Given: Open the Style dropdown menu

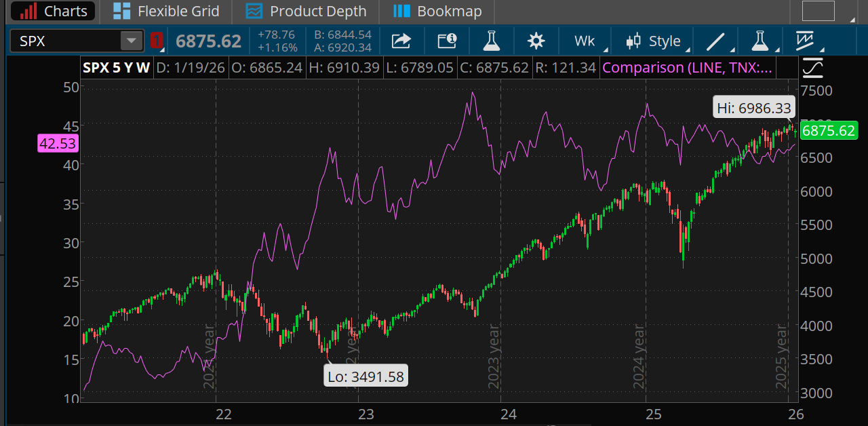Looking at the screenshot, I should tap(667, 41).
